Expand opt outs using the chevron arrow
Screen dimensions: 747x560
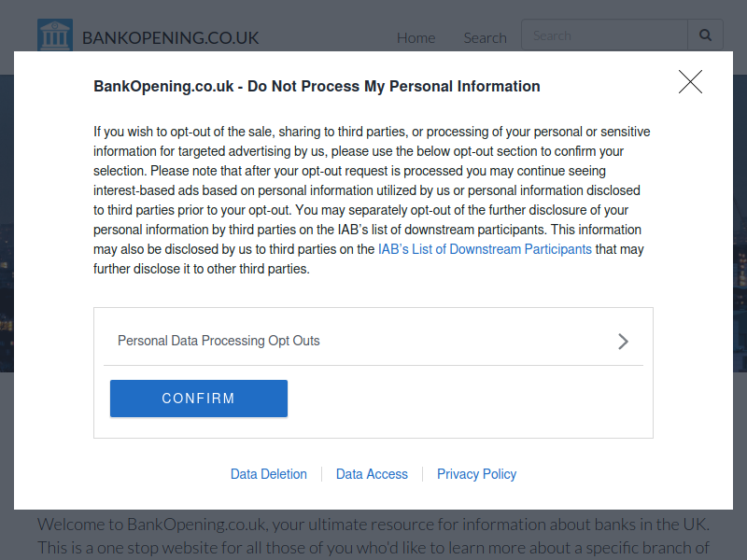coord(623,342)
